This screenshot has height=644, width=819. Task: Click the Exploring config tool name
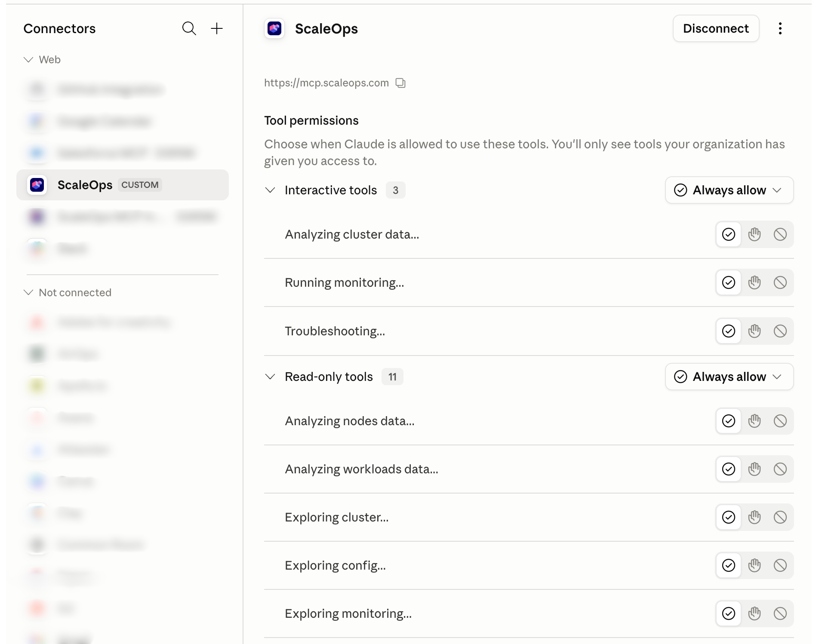coord(336,565)
